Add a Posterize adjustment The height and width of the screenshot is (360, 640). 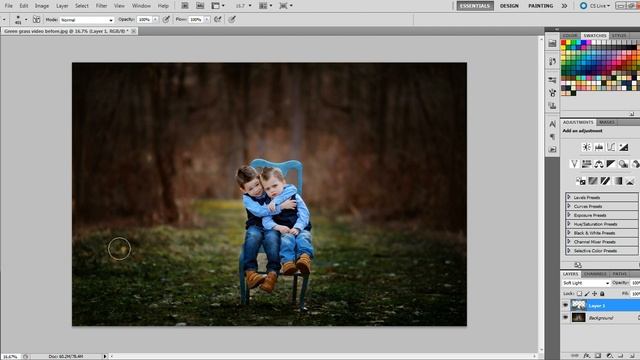pyautogui.click(x=593, y=180)
